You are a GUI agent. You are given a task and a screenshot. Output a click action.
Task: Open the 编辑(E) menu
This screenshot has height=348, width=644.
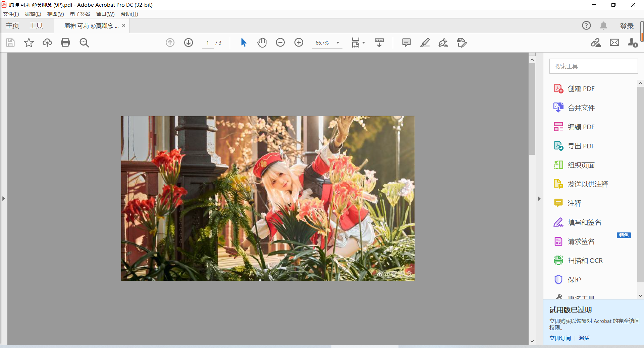coord(33,14)
